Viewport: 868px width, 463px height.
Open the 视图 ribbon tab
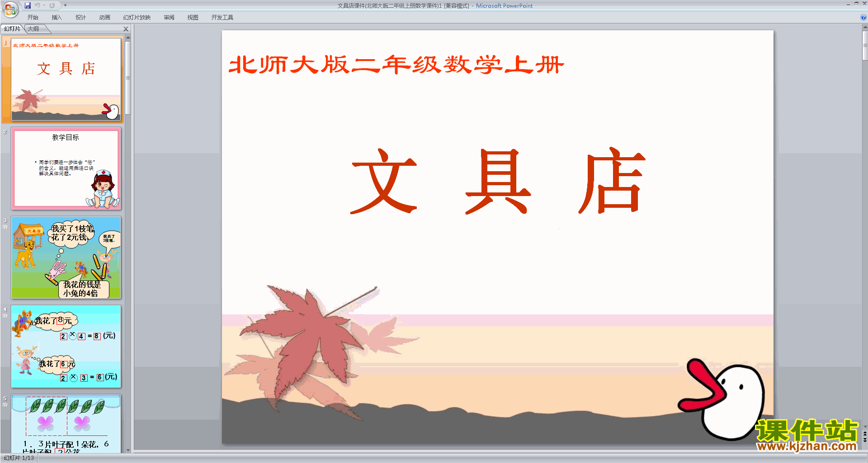[x=193, y=18]
